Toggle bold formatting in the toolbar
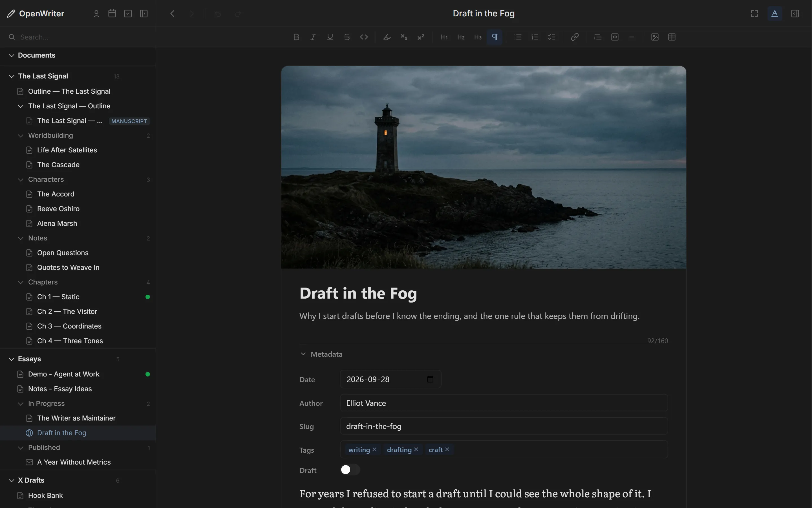This screenshot has width=812, height=508. (296, 37)
